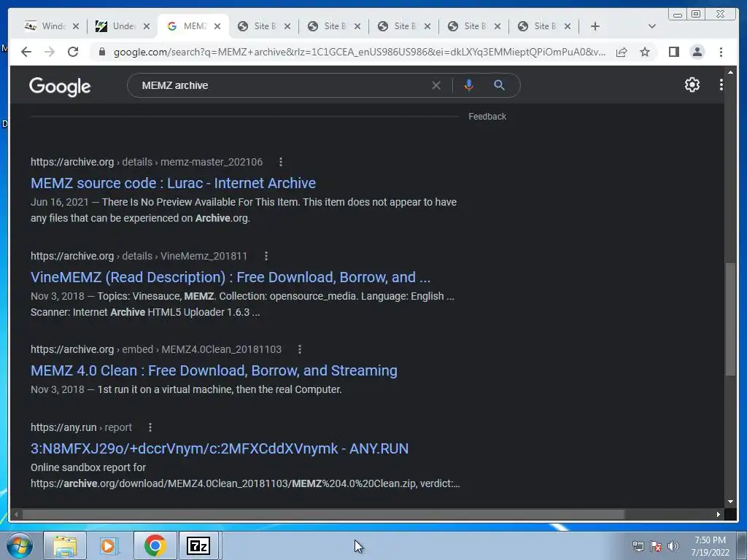Image resolution: width=747 pixels, height=560 pixels.
Task: Open a new browser tab
Action: click(x=595, y=26)
